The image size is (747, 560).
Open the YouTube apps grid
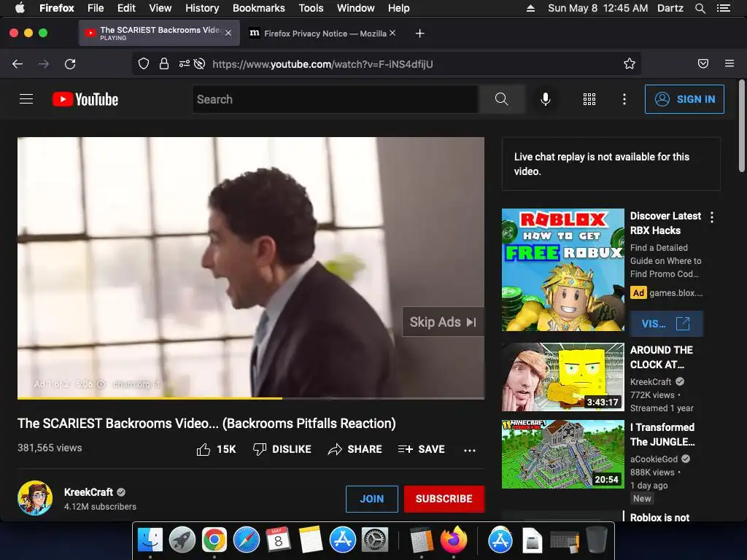589,99
